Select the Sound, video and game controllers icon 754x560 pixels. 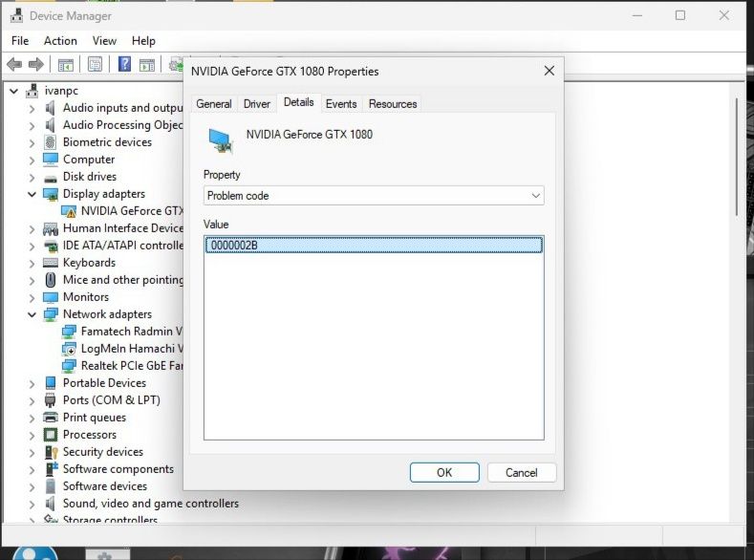[x=50, y=504]
